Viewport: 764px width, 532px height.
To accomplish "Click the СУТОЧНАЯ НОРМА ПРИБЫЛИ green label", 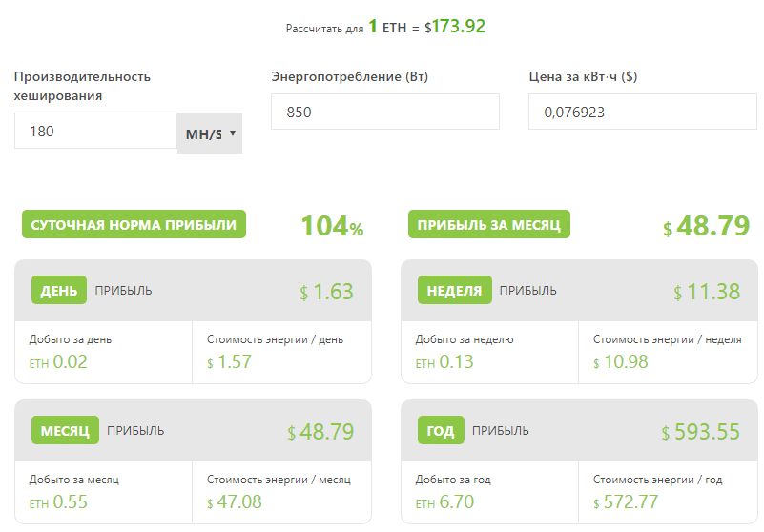I will coord(134,224).
